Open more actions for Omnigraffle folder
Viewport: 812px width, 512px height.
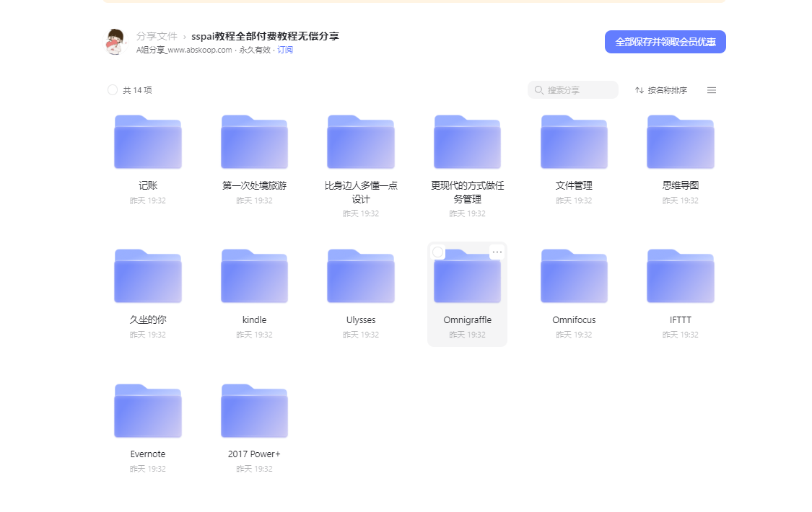point(497,252)
